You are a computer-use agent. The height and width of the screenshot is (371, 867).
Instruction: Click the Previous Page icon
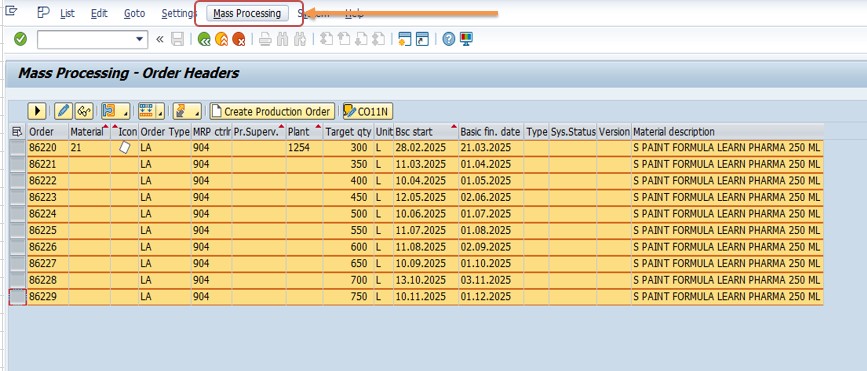(343, 39)
